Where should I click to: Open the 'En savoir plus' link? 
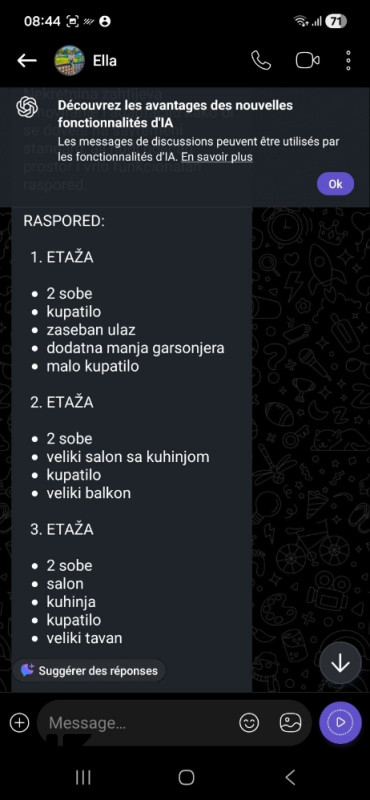pyautogui.click(x=216, y=157)
